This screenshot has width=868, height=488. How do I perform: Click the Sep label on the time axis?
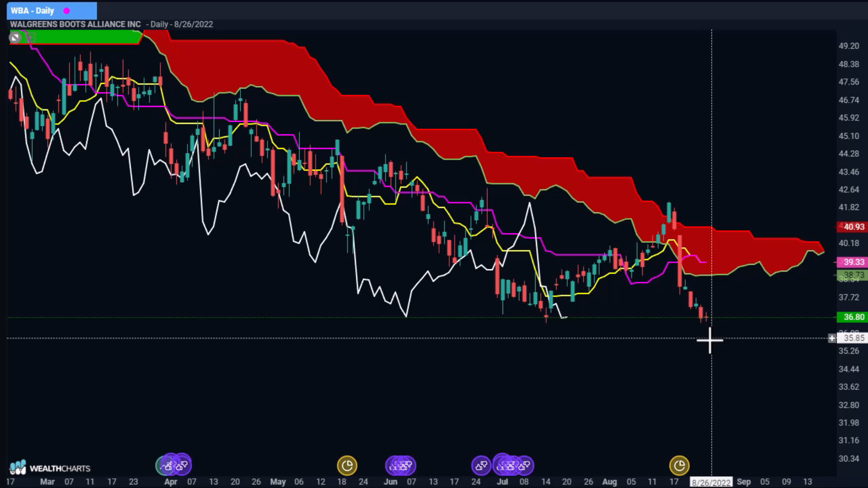pos(744,482)
